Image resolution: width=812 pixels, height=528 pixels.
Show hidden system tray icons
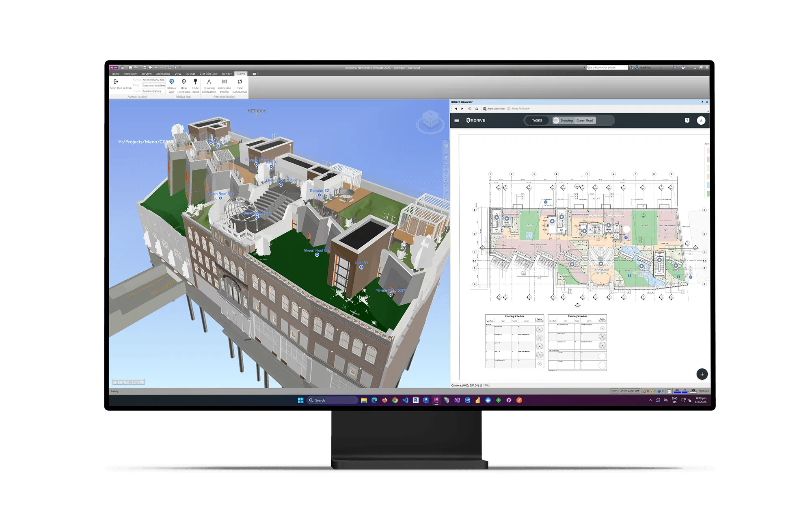pyautogui.click(x=650, y=400)
